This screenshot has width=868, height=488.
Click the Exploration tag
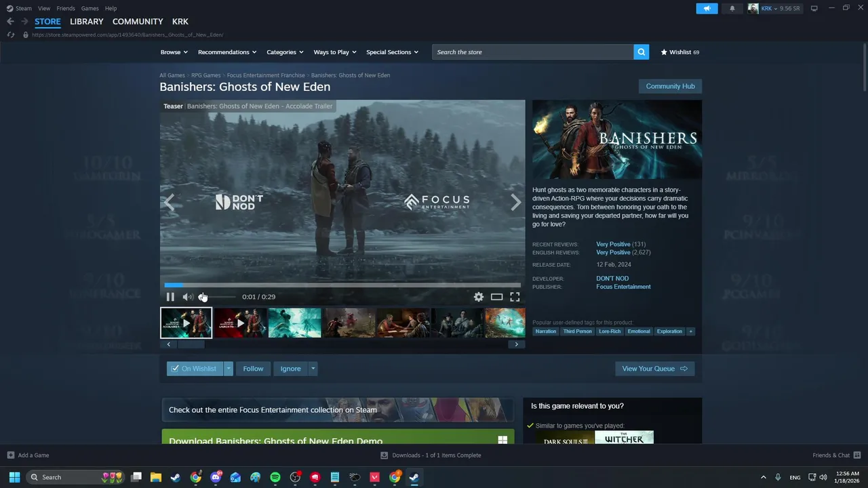click(669, 331)
